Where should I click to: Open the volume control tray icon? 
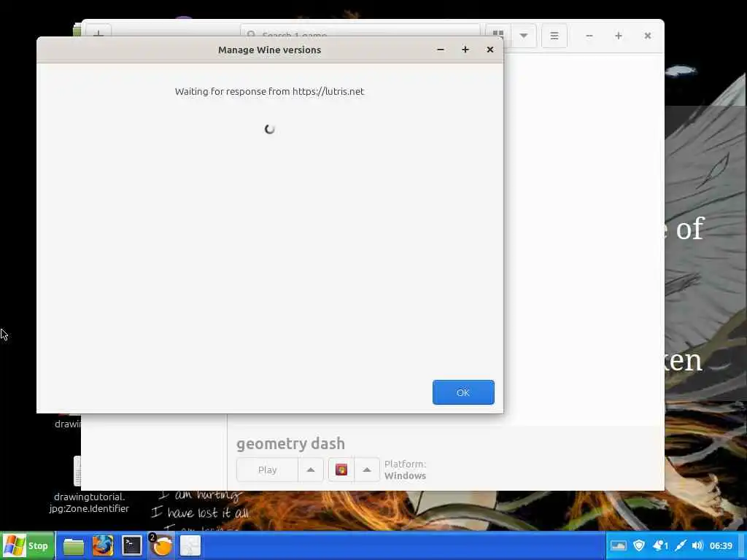point(697,545)
